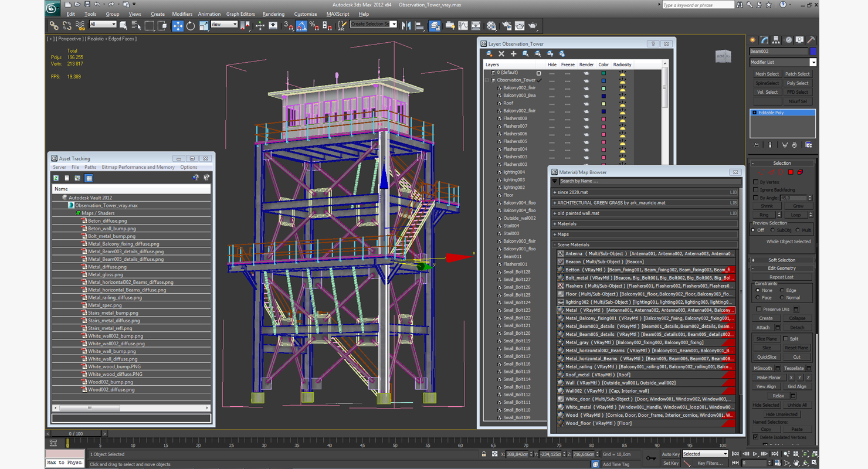Open the MAXScript menu
Screen dimensions: 868x469
(338, 14)
